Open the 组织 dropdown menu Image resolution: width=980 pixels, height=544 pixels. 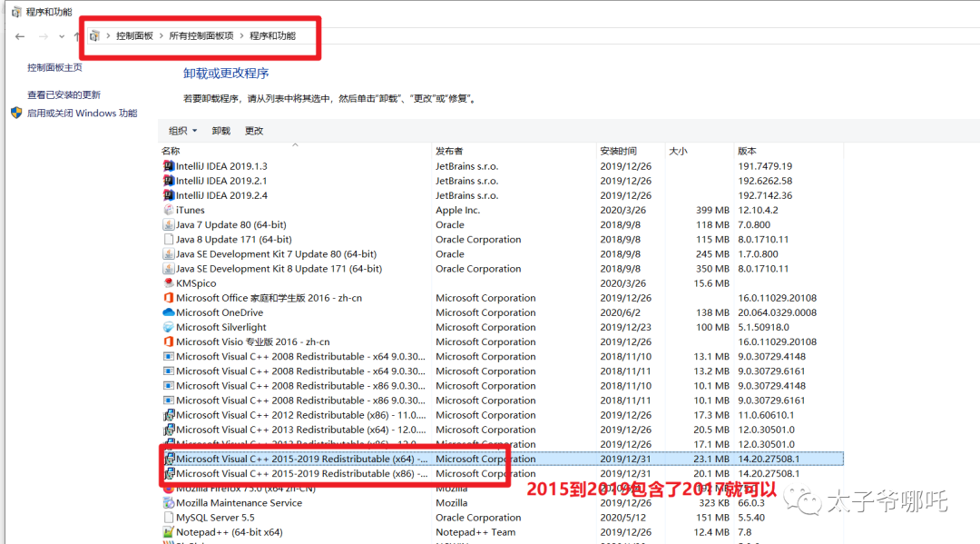pyautogui.click(x=182, y=131)
